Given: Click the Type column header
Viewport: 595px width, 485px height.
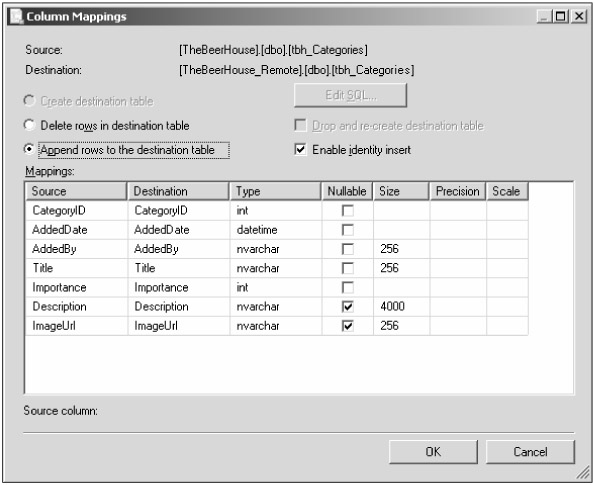Looking at the screenshot, I should click(x=275, y=191).
